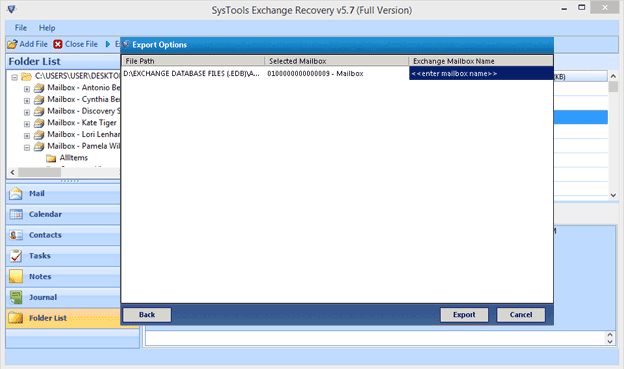The width and height of the screenshot is (624, 369).
Task: Expand Mailbox - Lori Lenhar node
Action: 27,136
